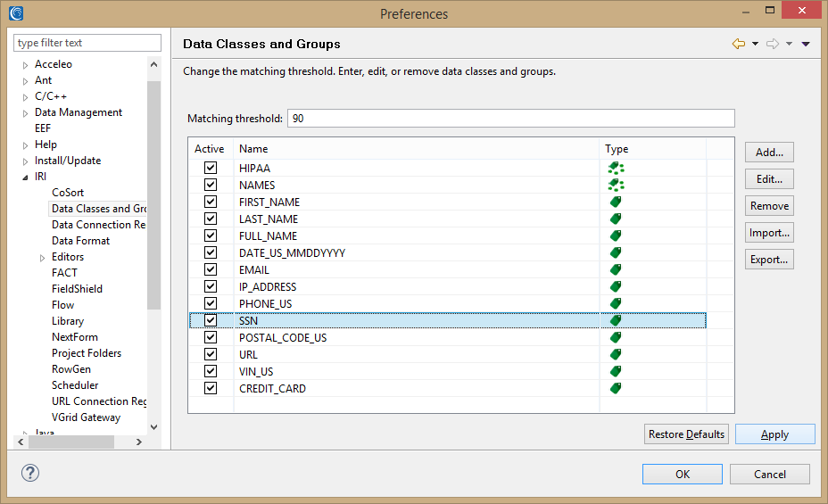Viewport: 828px width, 504px height.
Task: Uncheck the CREDIT_CARD active checkbox
Action: click(211, 388)
